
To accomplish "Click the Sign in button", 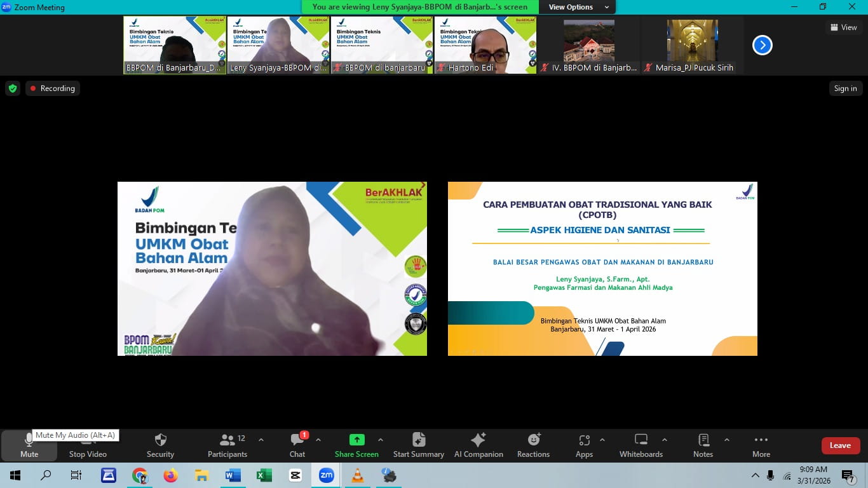I will (845, 88).
